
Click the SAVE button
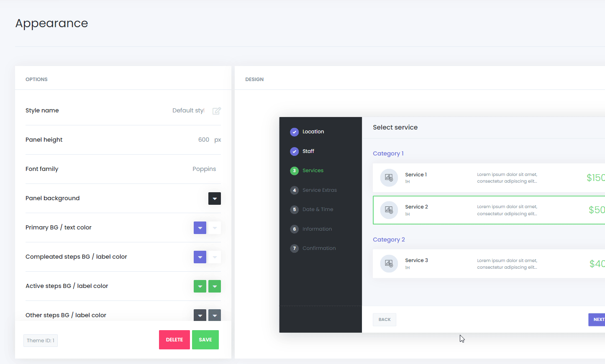[x=205, y=340]
